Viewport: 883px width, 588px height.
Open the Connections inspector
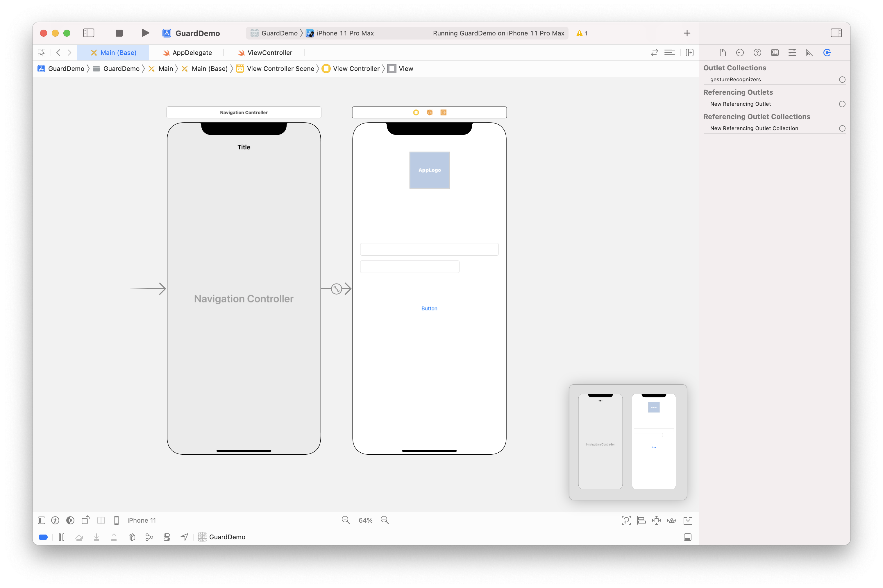tap(827, 53)
